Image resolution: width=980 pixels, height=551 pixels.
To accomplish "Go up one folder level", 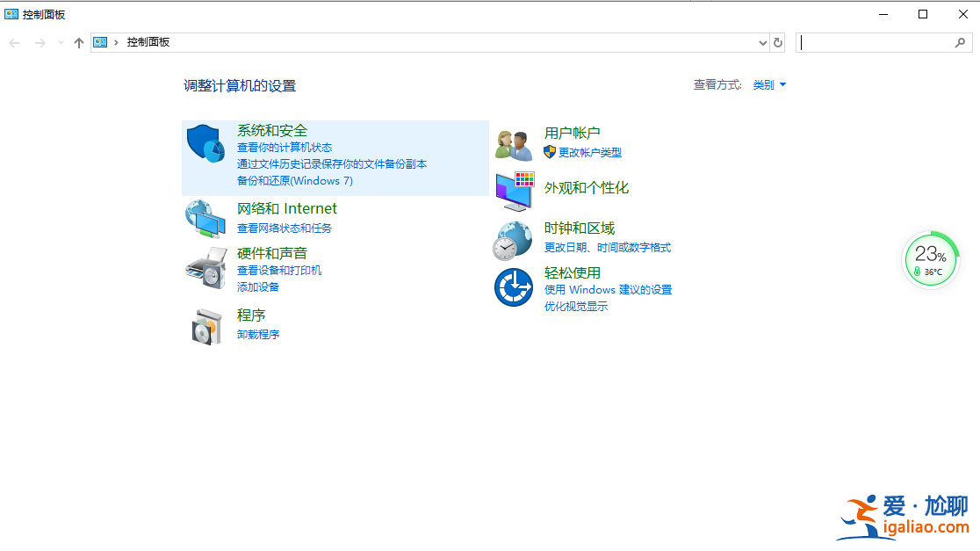I will [79, 42].
